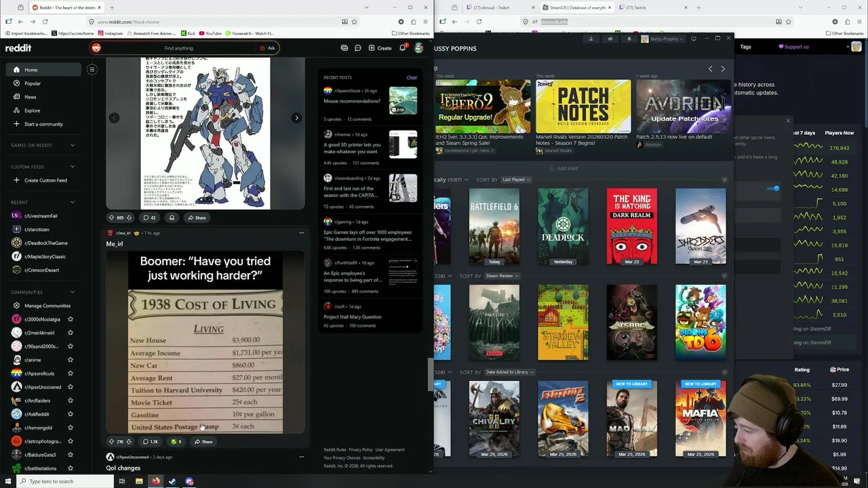Open Steam announcements megaphone icon
Viewport: 868px width, 488px height.
(x=610, y=39)
